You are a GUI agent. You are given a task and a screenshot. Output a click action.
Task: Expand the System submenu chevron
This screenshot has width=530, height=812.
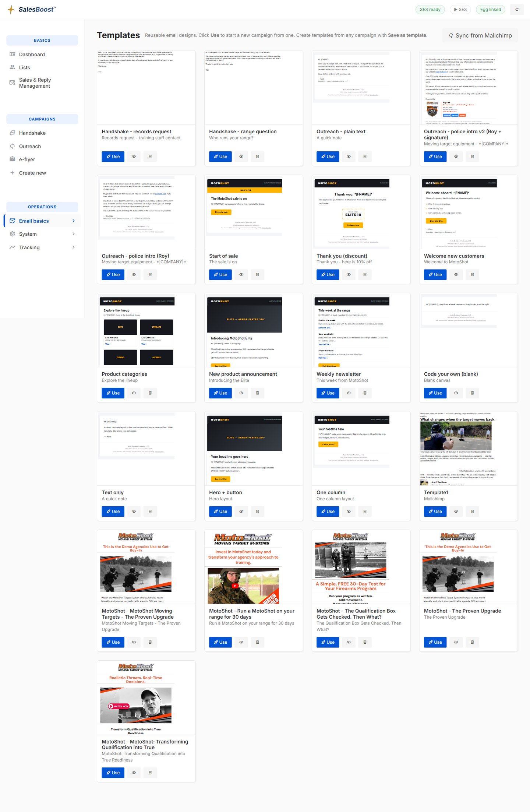coord(74,234)
